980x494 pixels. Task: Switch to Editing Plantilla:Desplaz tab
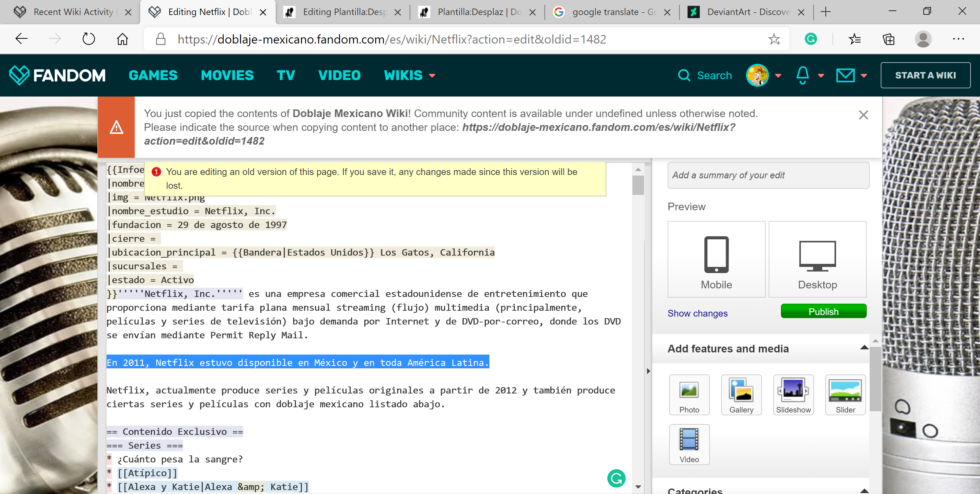coord(342,12)
